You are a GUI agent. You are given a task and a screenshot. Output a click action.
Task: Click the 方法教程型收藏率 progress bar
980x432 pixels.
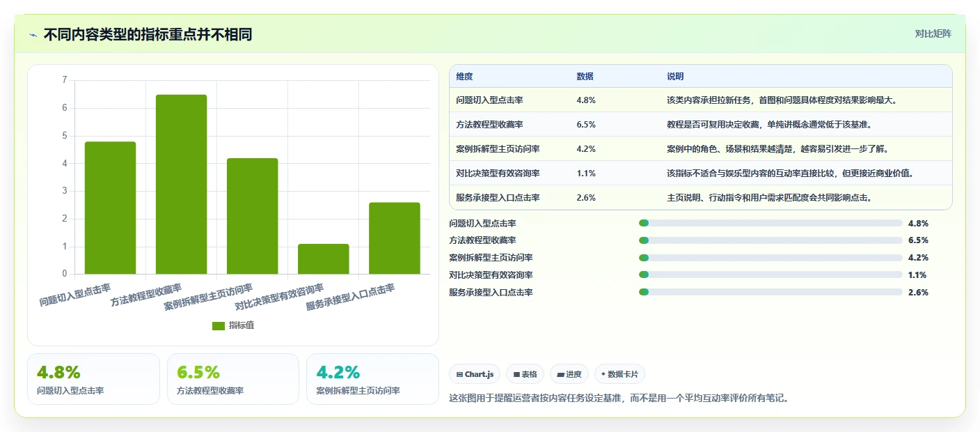point(770,240)
